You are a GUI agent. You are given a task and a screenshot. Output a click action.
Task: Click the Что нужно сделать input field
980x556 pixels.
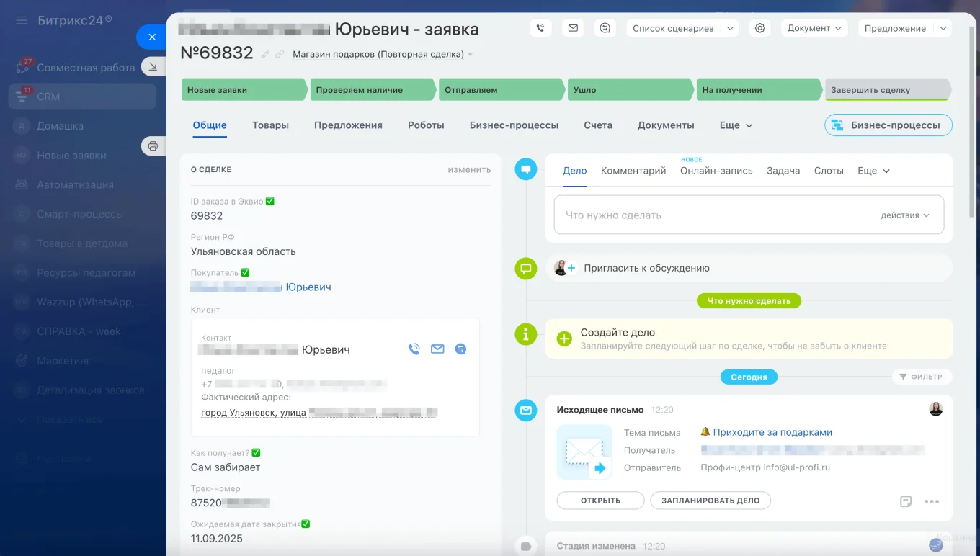[749, 215]
